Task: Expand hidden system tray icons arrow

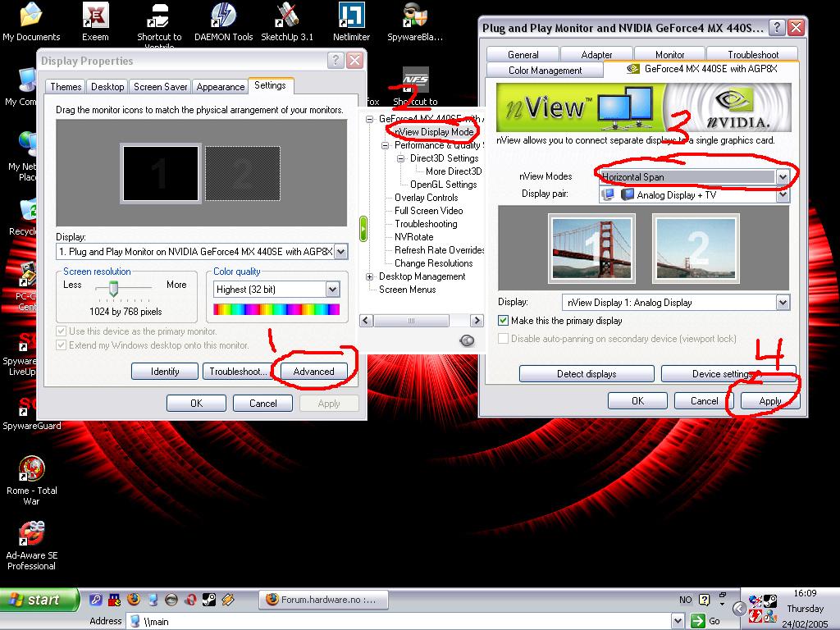Action: (739, 609)
